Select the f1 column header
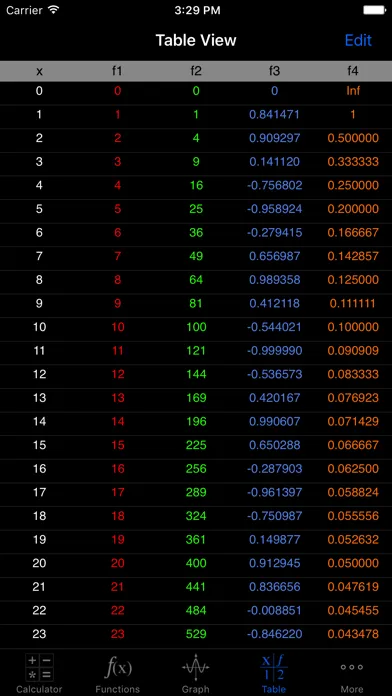The height and width of the screenshot is (696, 392). [x=117, y=71]
